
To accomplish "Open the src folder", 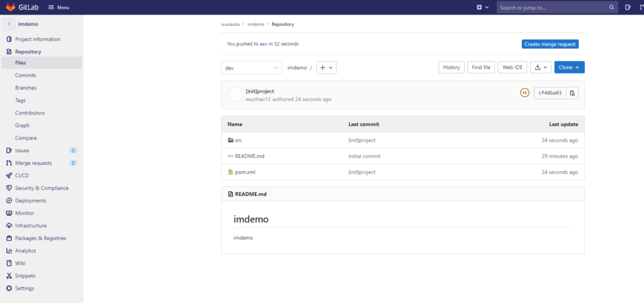I will point(238,140).
